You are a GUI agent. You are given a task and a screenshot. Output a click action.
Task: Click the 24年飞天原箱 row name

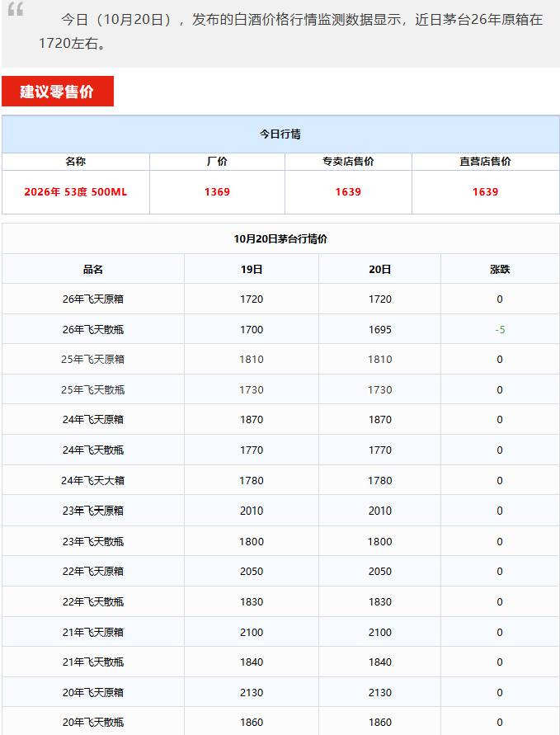pos(93,420)
